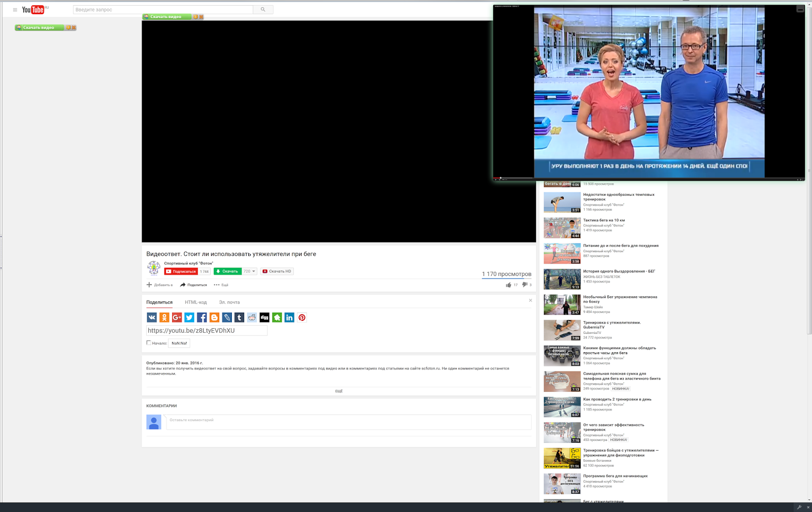Viewport: 812px width, 512px height.
Task: Share to Twitter
Action: 189,318
